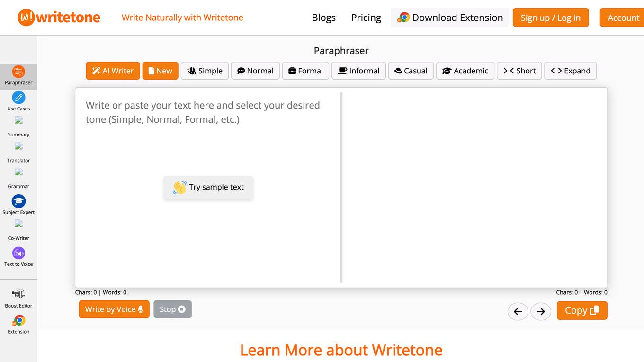Open the Summary tool in sidebar

click(18, 127)
